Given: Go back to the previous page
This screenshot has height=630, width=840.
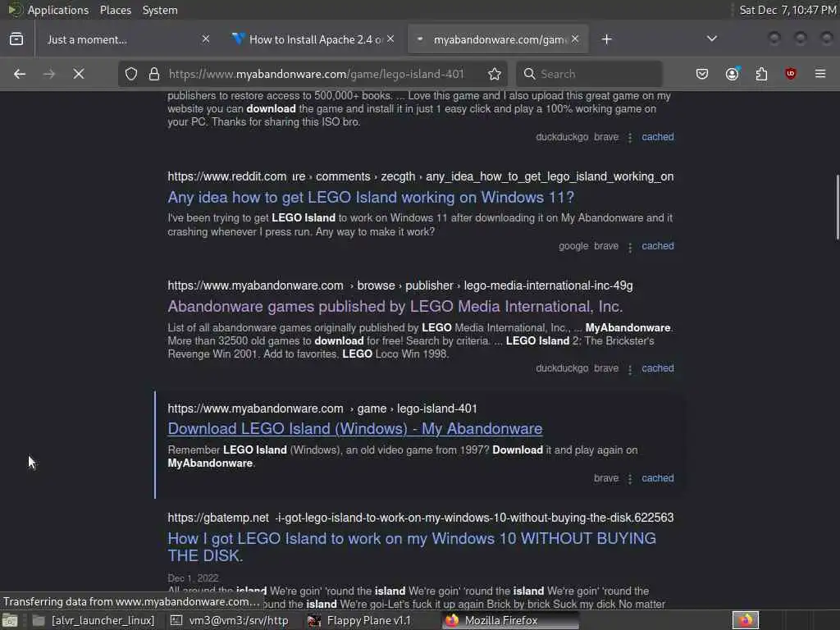Looking at the screenshot, I should click(20, 74).
